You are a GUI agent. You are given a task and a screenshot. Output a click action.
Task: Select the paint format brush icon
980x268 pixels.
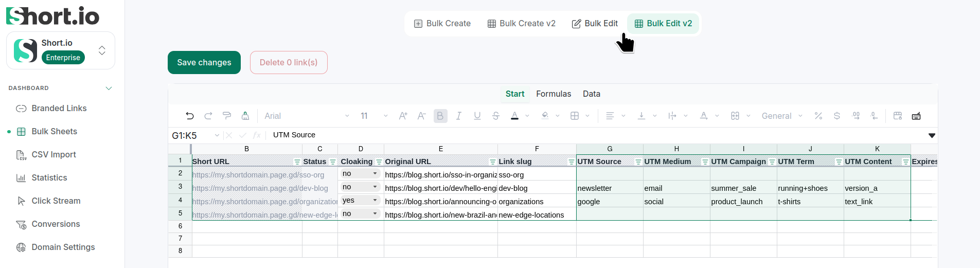(227, 116)
